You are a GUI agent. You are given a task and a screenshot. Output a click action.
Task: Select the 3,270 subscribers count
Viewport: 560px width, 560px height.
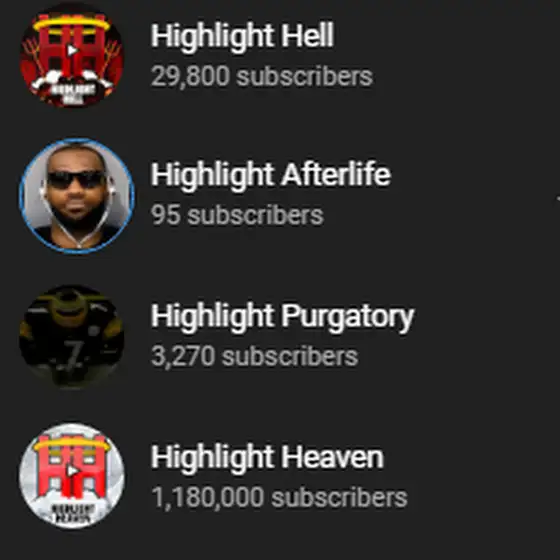coord(254,356)
